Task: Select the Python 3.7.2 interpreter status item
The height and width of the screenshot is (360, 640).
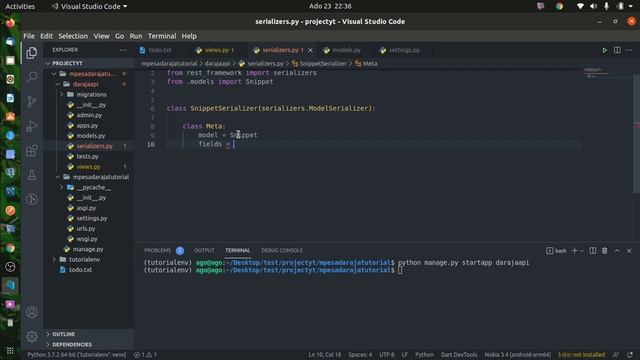Action: 77,355
